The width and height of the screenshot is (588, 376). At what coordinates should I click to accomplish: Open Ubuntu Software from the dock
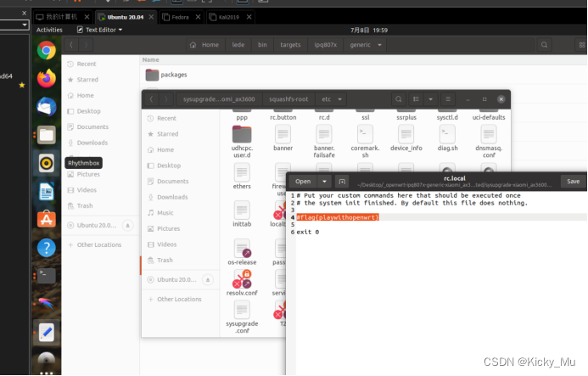coord(47,220)
